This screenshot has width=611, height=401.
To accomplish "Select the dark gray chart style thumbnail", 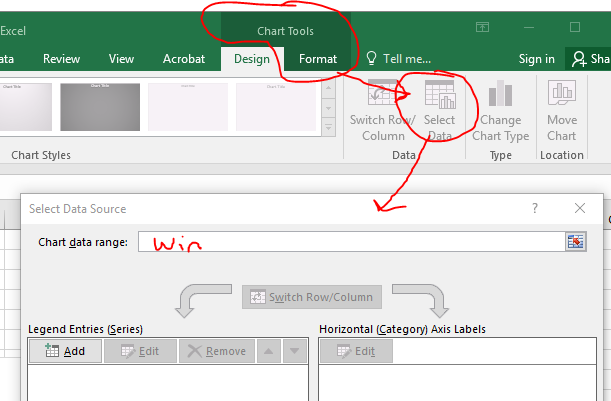I will [98, 107].
